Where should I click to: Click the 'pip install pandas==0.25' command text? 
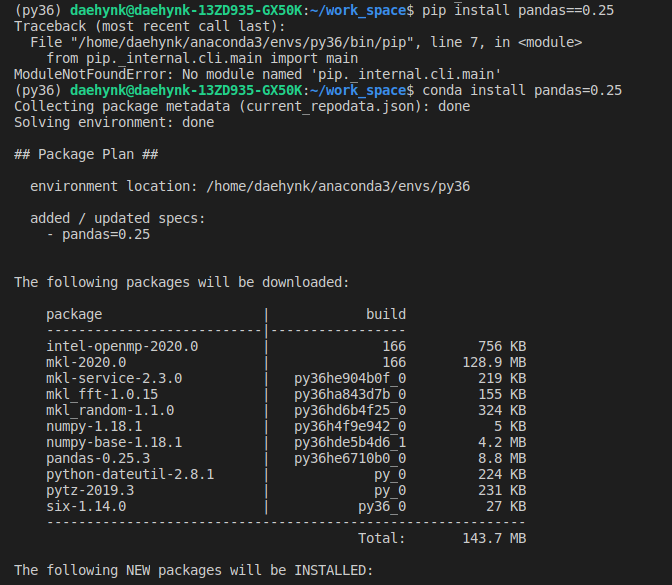(x=518, y=10)
